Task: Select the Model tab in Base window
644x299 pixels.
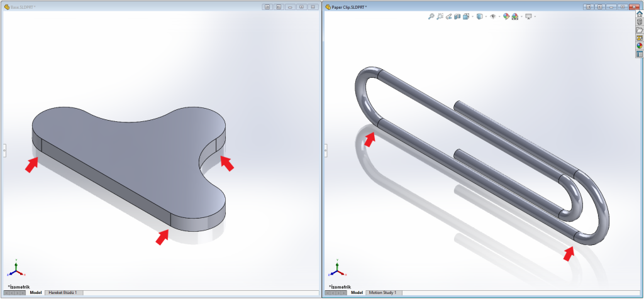Action: point(36,293)
